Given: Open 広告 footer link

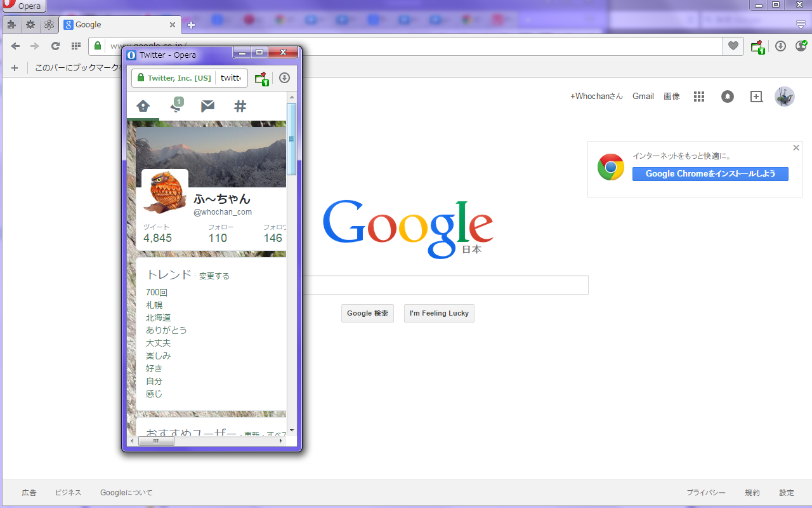Looking at the screenshot, I should click(29, 493).
